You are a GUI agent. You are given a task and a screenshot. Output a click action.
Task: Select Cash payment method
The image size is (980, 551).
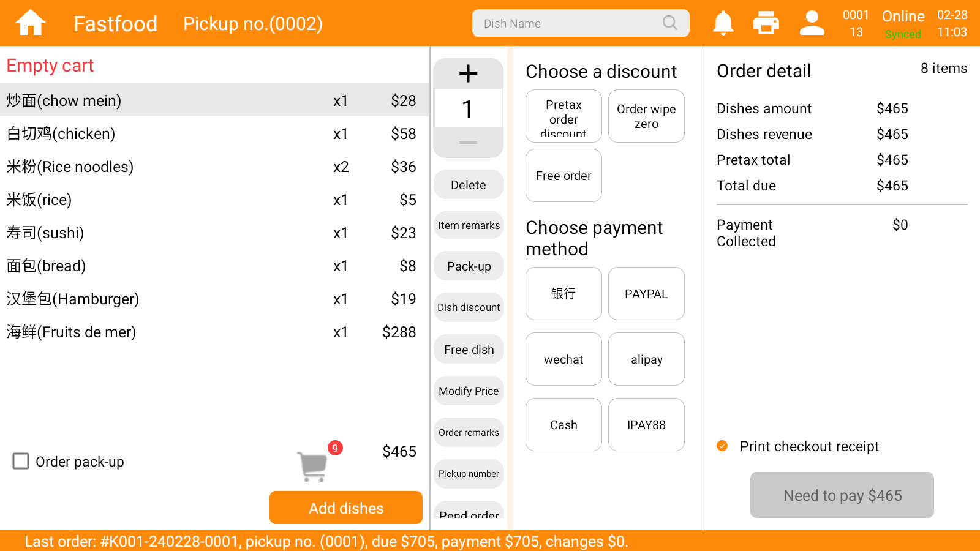point(563,424)
